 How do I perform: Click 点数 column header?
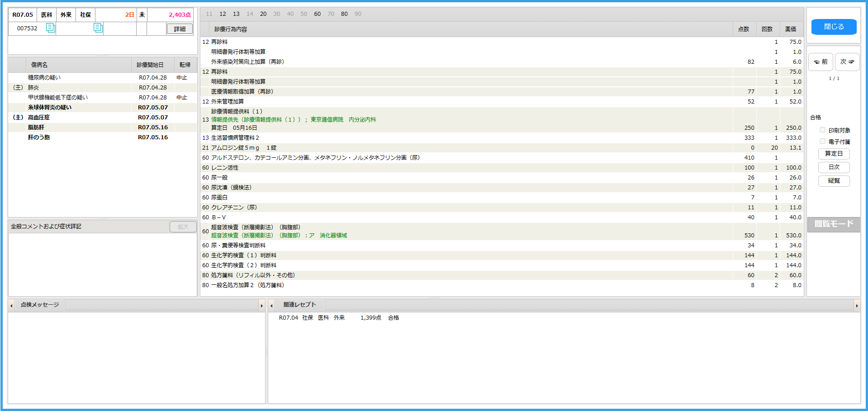pyautogui.click(x=744, y=29)
